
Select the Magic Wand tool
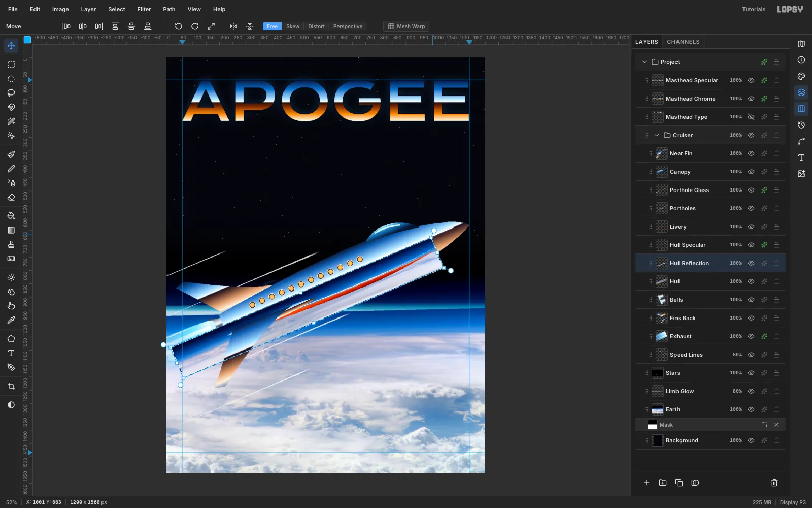click(x=11, y=121)
